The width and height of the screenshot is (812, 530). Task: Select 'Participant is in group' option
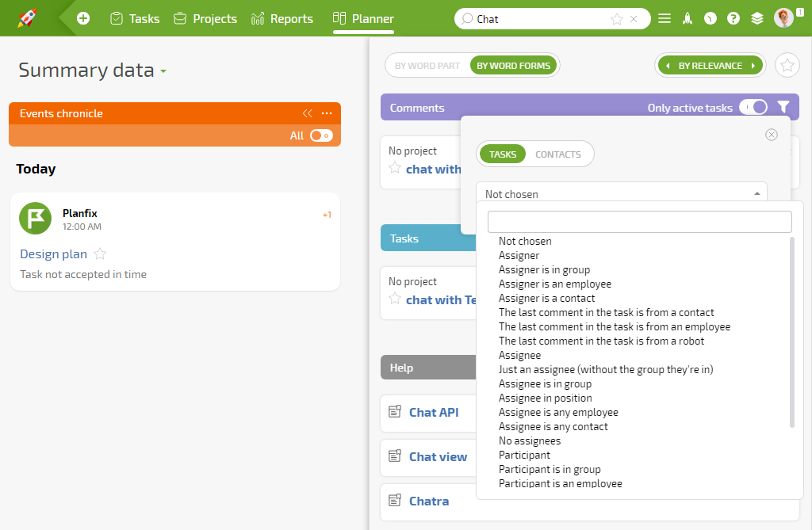[550, 470]
